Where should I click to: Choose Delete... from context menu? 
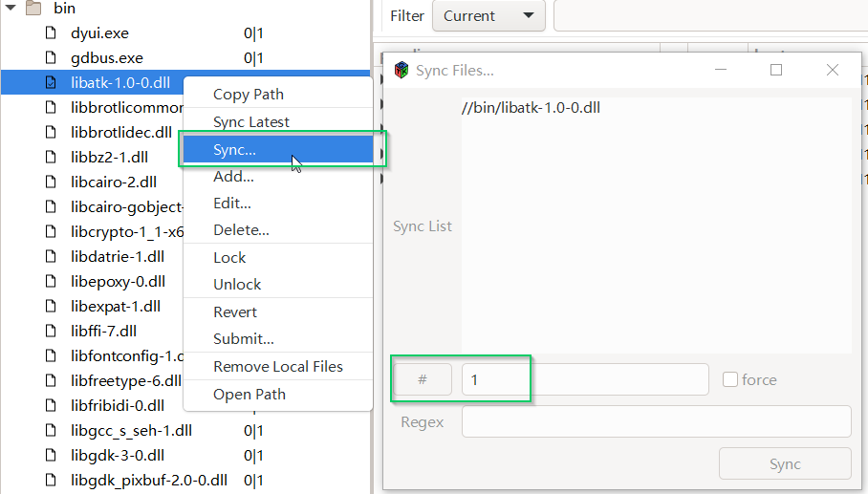point(278,229)
